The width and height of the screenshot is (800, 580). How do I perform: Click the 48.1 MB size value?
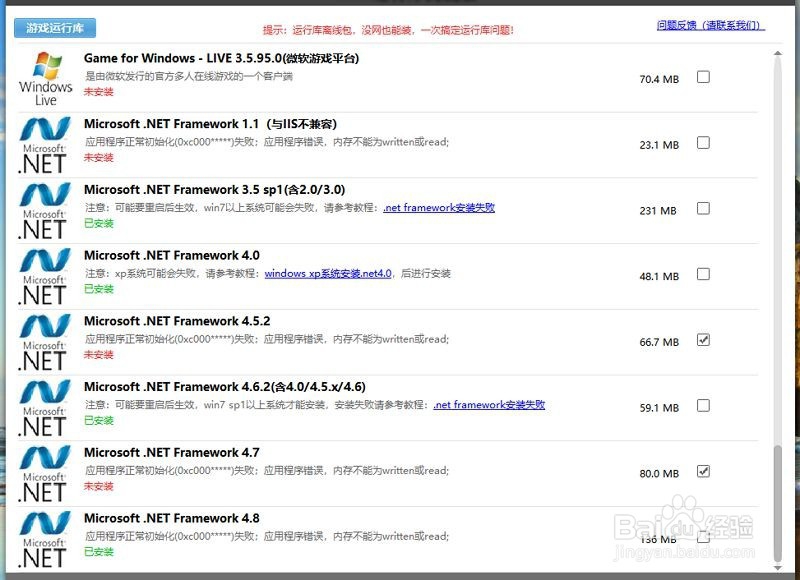[659, 276]
